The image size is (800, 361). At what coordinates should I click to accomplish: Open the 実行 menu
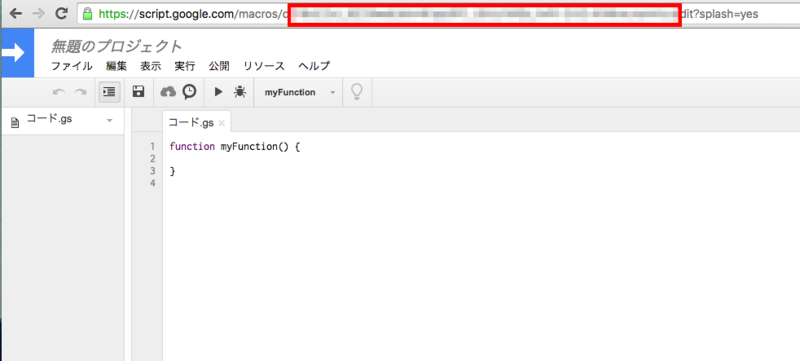(185, 66)
